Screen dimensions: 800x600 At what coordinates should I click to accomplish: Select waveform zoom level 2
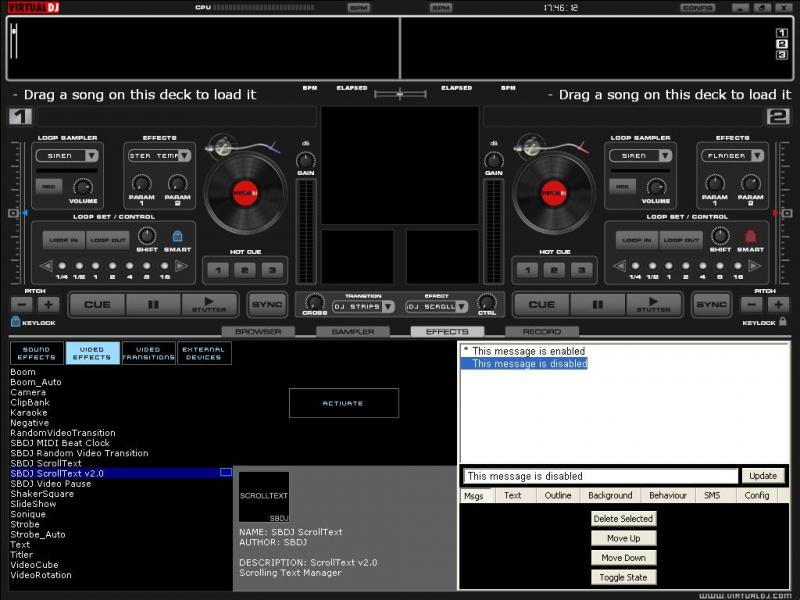[782, 44]
